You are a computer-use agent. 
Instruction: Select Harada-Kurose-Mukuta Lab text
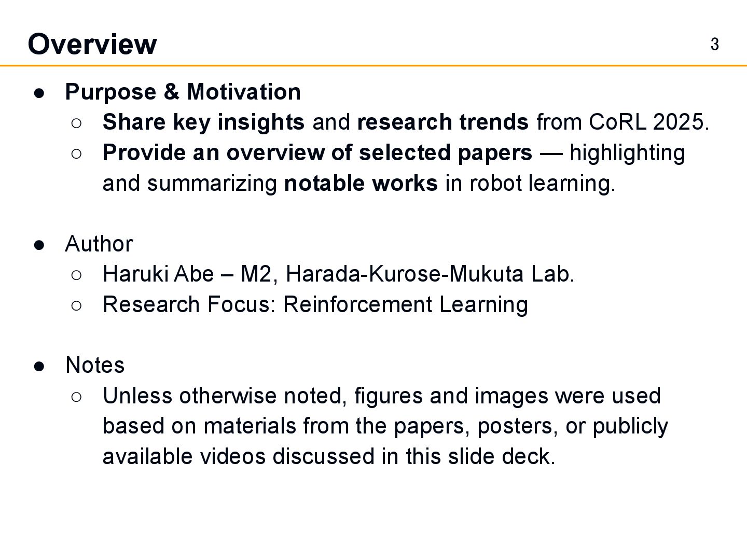430,274
